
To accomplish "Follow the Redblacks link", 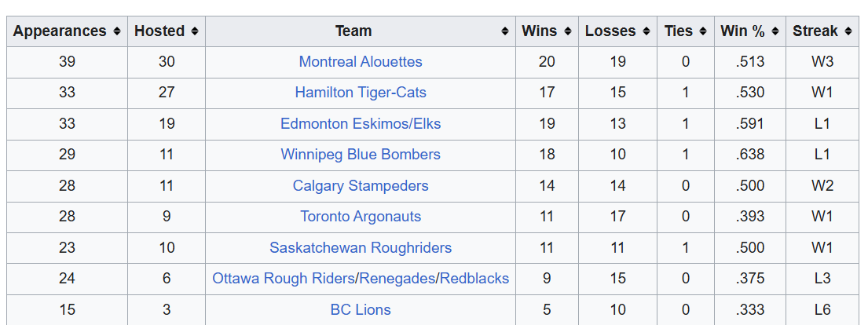I will tap(474, 279).
